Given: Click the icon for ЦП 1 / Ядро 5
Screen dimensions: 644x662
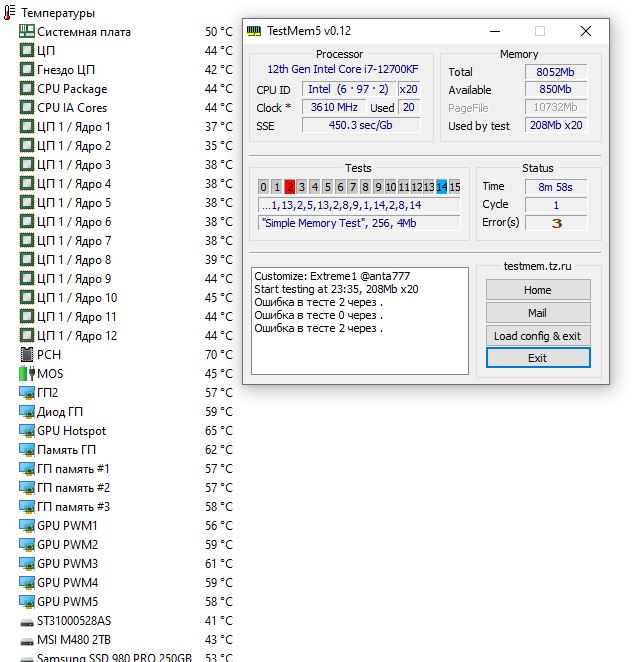Looking at the screenshot, I should coord(27,202).
